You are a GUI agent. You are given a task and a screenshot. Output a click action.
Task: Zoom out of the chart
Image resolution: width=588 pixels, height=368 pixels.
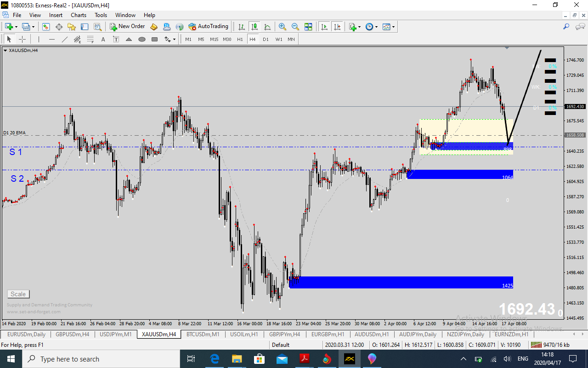click(295, 27)
